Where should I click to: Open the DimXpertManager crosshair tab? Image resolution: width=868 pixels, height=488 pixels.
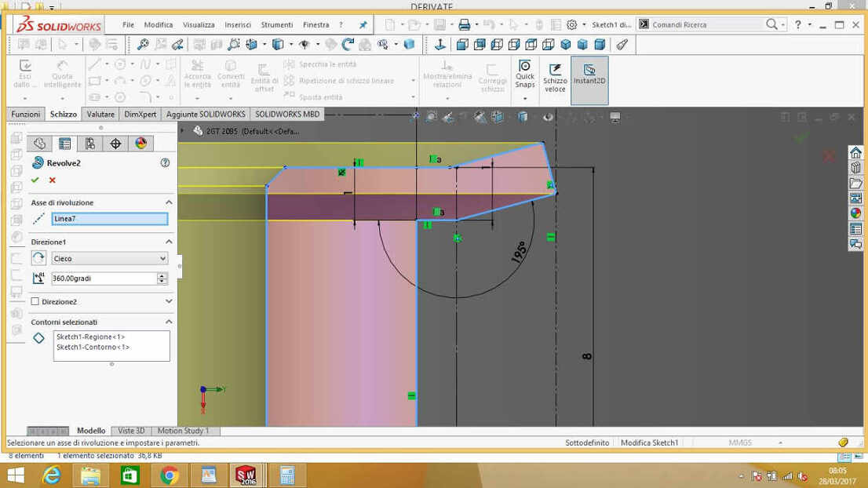115,144
